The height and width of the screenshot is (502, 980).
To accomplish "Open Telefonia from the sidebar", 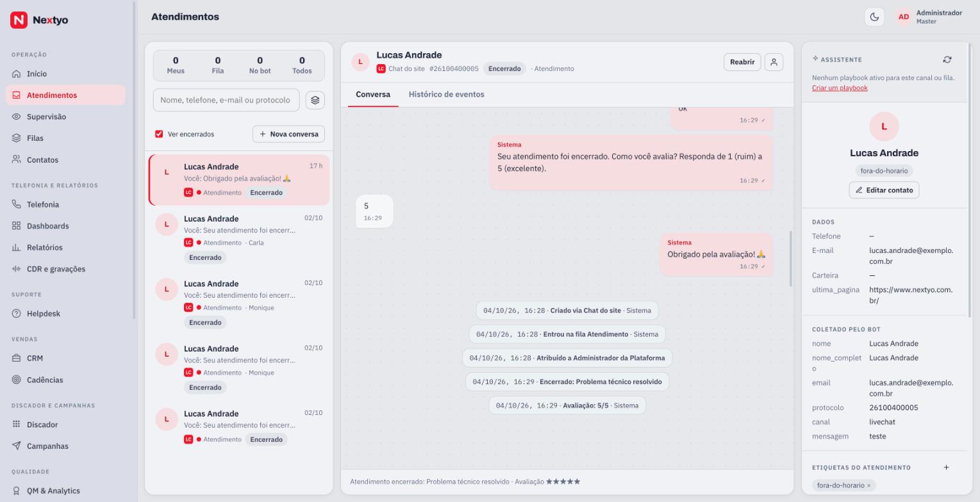I will [66, 204].
